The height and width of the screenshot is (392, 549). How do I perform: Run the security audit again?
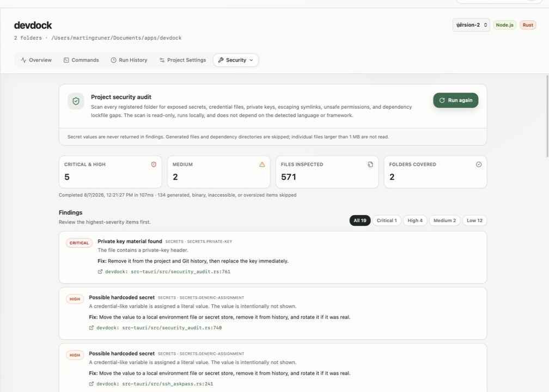(x=455, y=100)
